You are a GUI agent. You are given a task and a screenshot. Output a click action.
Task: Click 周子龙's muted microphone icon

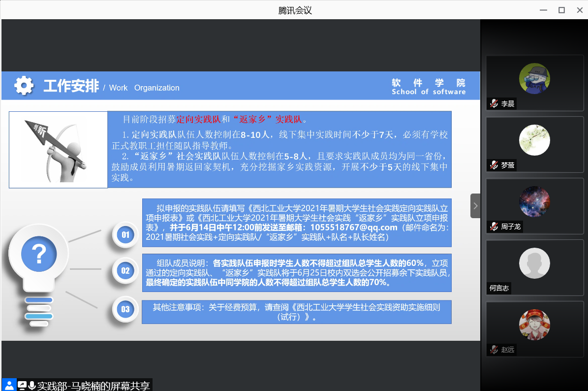[494, 227]
